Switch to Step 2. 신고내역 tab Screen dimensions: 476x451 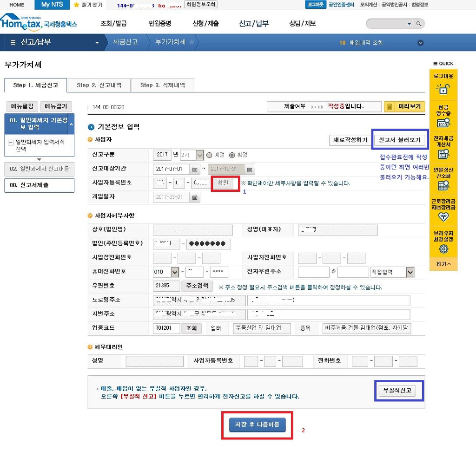click(99, 85)
